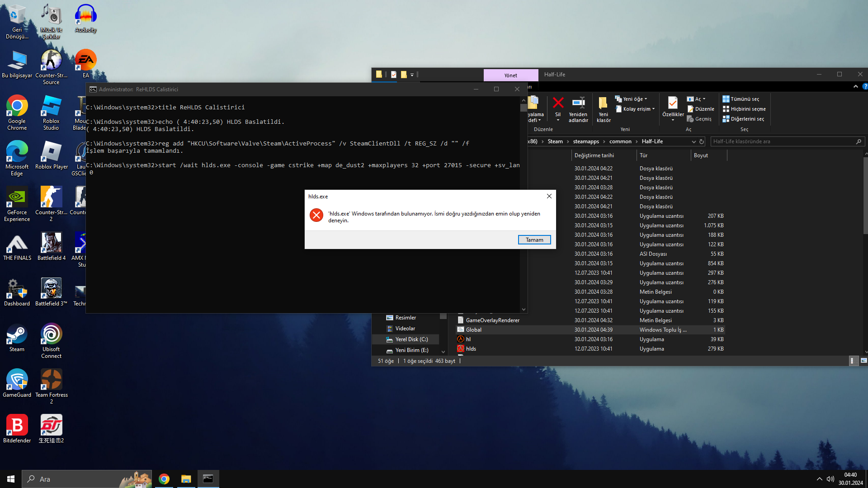Select Yerel Disk (C:) in navigation pane
This screenshot has width=868, height=488.
pos(411,339)
